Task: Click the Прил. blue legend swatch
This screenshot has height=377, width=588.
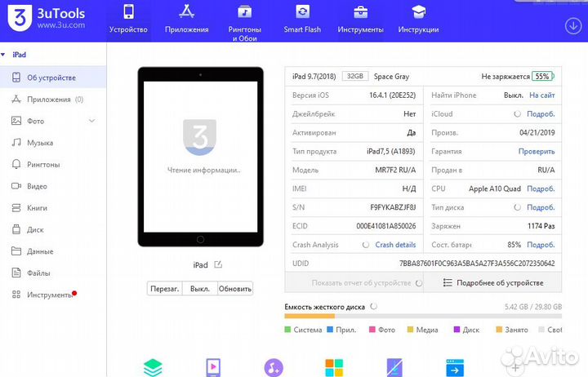Action: pos(330,330)
